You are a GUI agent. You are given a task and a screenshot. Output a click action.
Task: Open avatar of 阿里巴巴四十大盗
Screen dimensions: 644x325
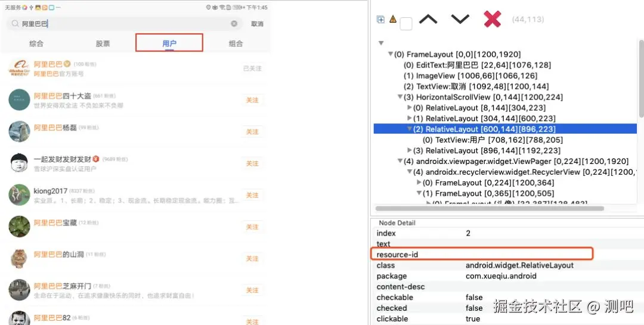19,100
